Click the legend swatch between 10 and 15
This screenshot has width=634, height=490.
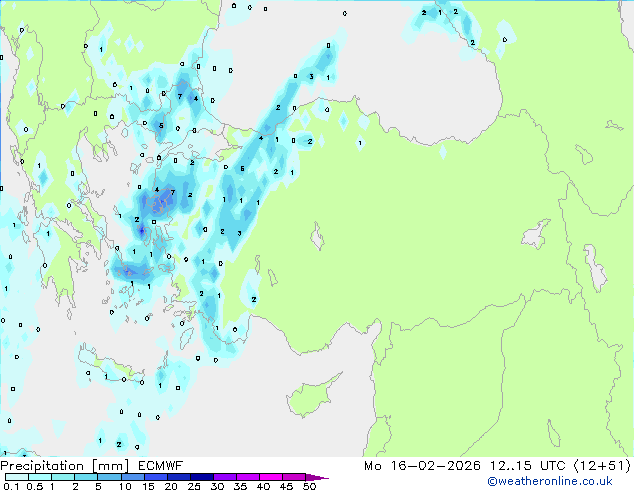[x=133, y=477]
